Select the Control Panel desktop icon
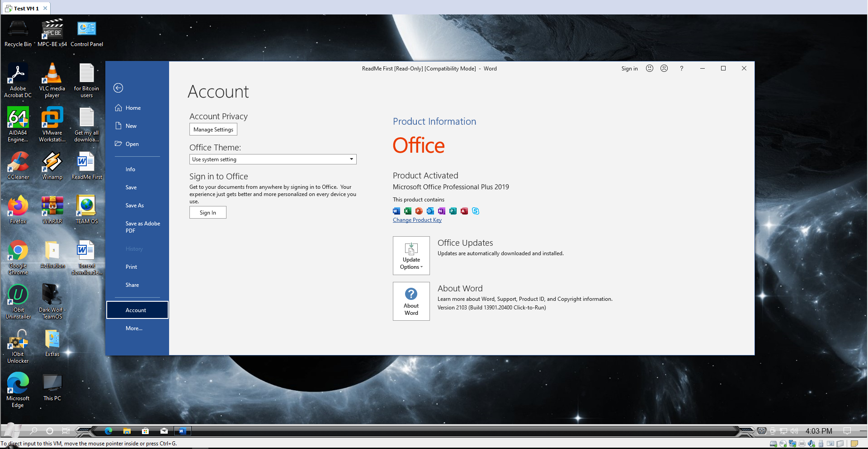Screen dimensions: 868x449 click(86, 33)
